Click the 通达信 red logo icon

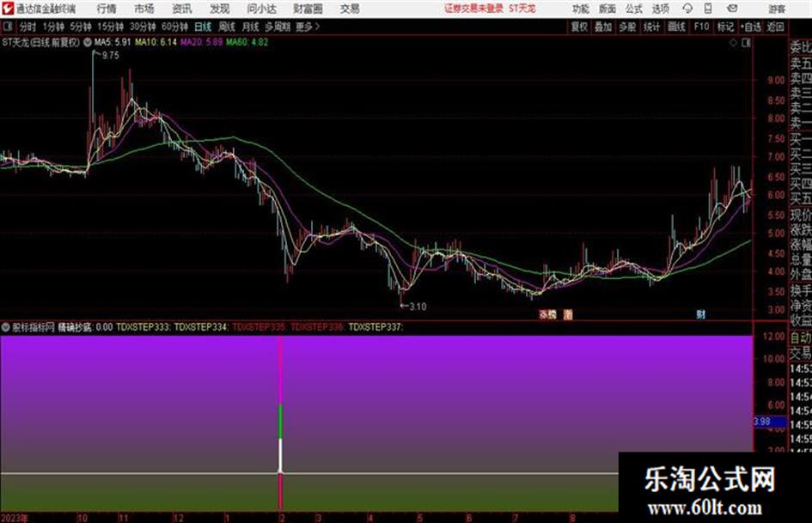(x=8, y=9)
